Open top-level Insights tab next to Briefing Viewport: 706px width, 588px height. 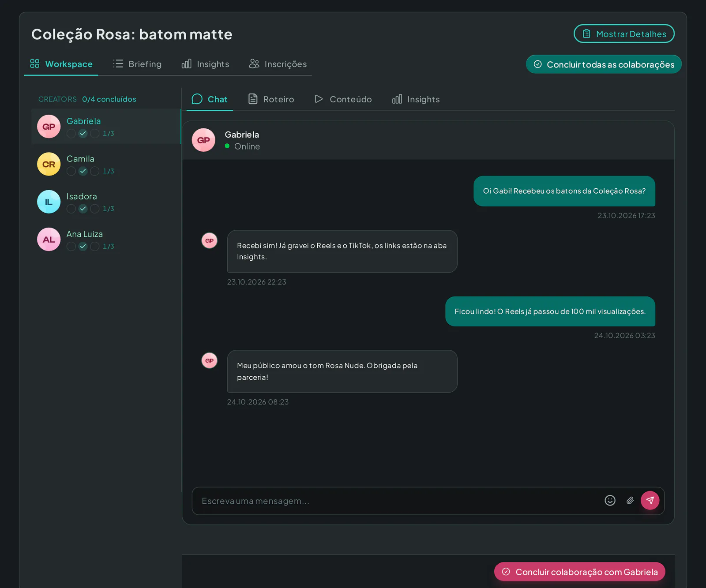click(206, 64)
